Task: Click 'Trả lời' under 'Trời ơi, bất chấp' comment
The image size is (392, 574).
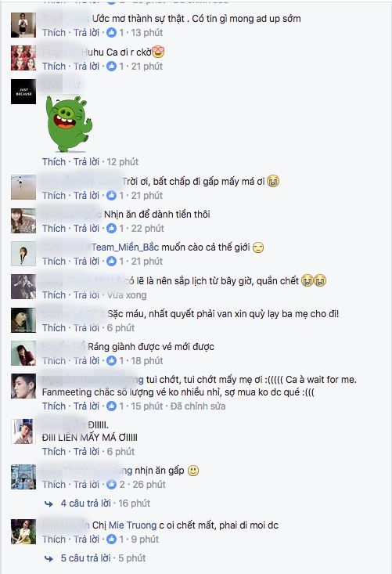Action: point(86,196)
